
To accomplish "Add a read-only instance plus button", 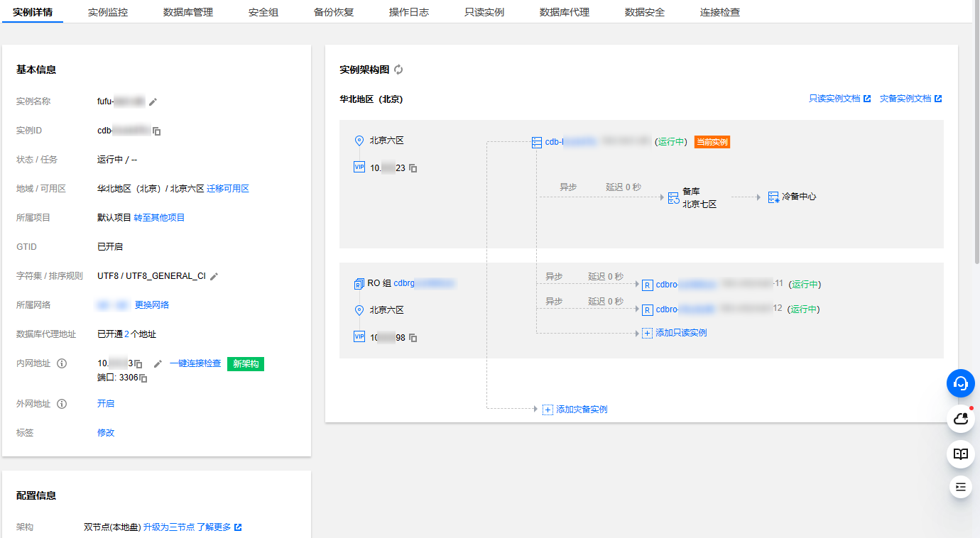I will coord(646,333).
